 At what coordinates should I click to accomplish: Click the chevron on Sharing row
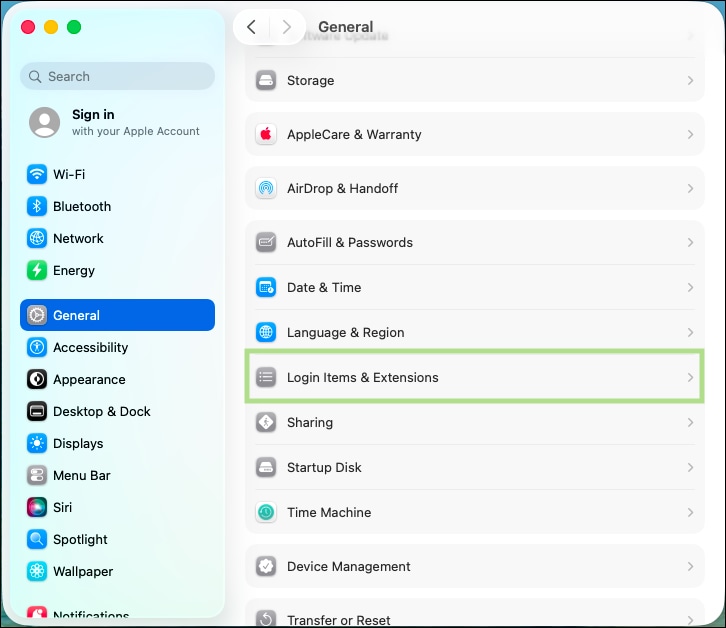690,422
